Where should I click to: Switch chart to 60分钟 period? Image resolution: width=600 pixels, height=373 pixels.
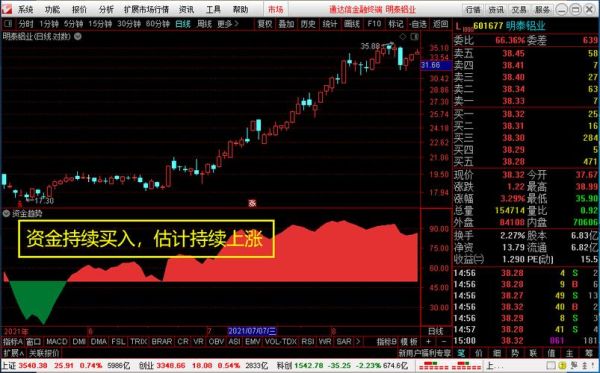click(158, 24)
